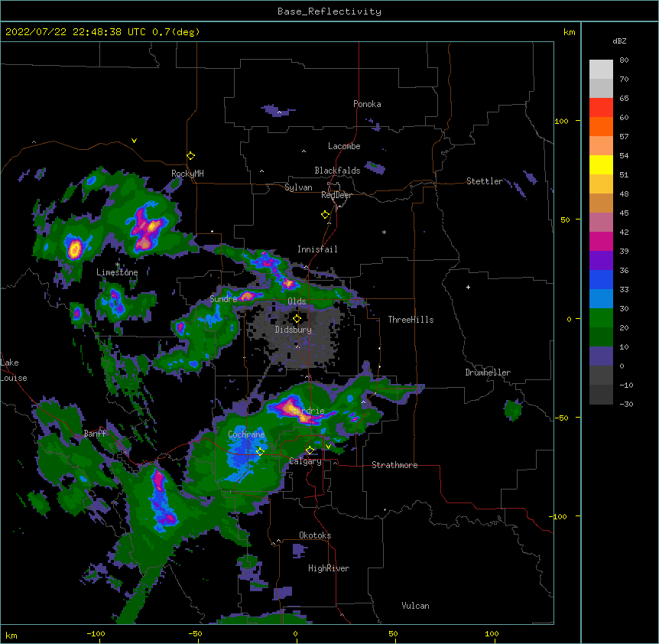Click the Ponoka city label
The width and height of the screenshot is (659, 644).
click(367, 104)
